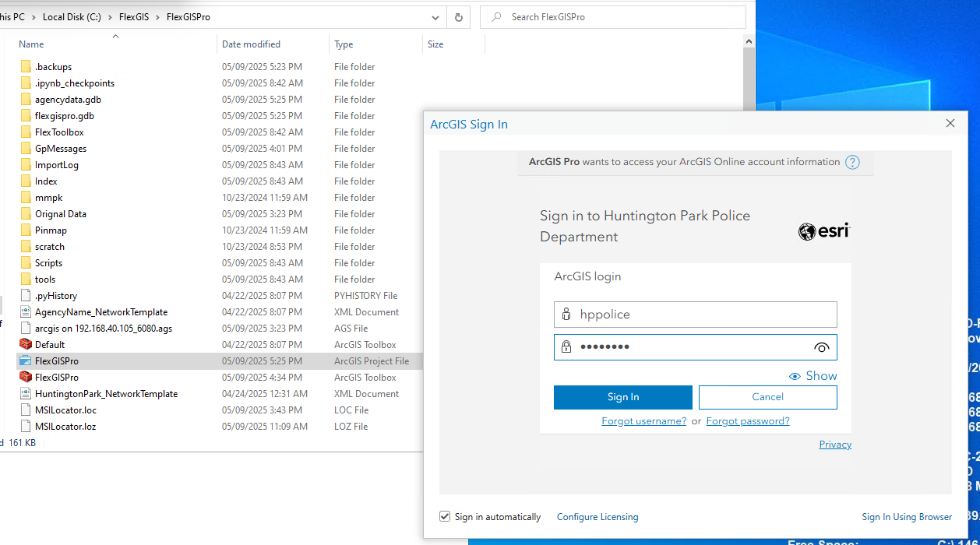Select HuntingtonPark_NetworkTemplate XML file icon
Image resolution: width=980 pixels, height=545 pixels.
click(x=26, y=394)
